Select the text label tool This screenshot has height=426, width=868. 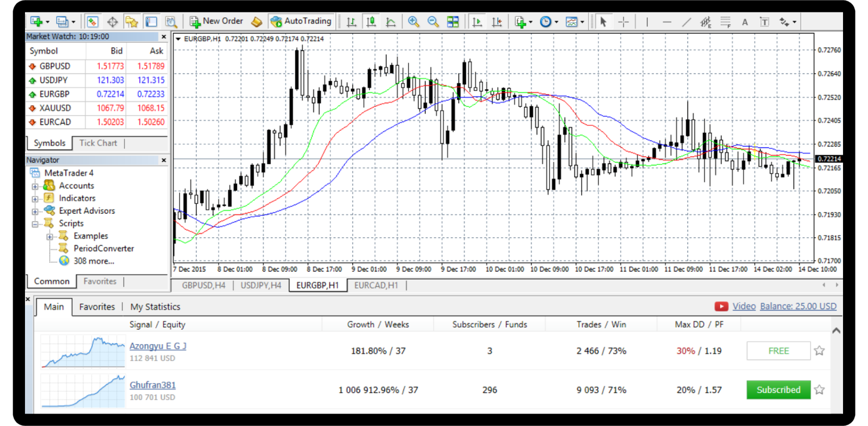(764, 22)
